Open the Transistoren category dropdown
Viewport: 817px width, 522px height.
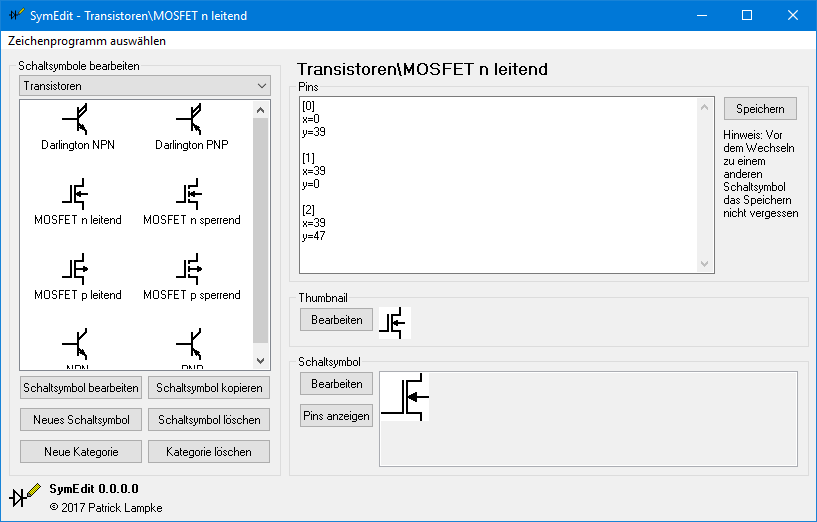coord(144,87)
